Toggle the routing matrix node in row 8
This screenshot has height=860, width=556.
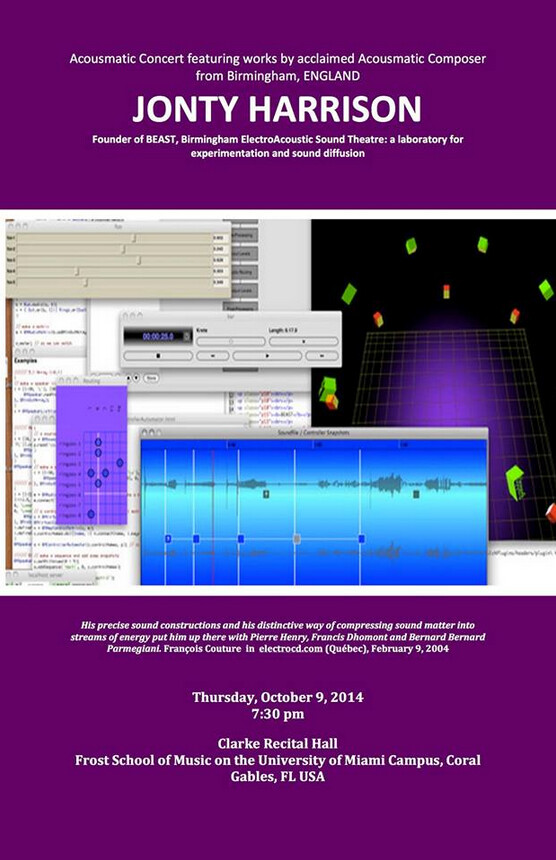tap(91, 514)
